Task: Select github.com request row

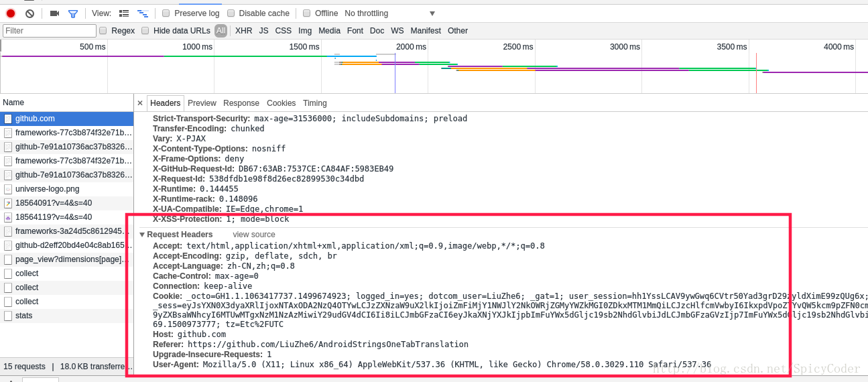Action: (67, 119)
